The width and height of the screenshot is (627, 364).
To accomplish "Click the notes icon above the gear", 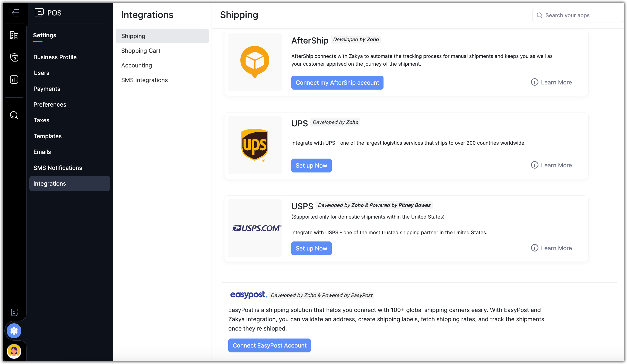I will (15, 312).
